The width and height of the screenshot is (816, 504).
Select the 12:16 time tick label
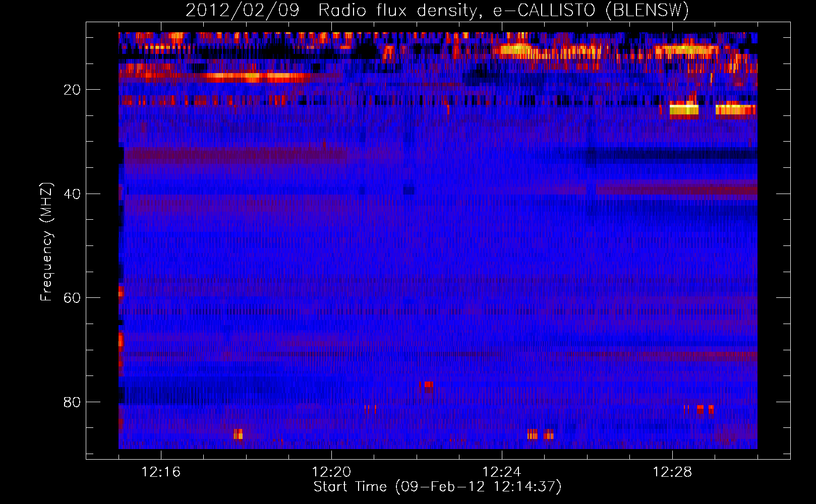(x=161, y=472)
